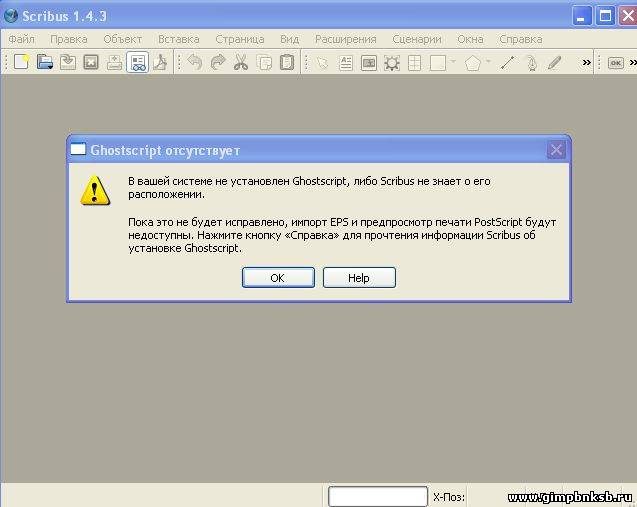Open the Расширения menu
Image resolution: width=637 pixels, height=507 pixels.
[x=346, y=39]
